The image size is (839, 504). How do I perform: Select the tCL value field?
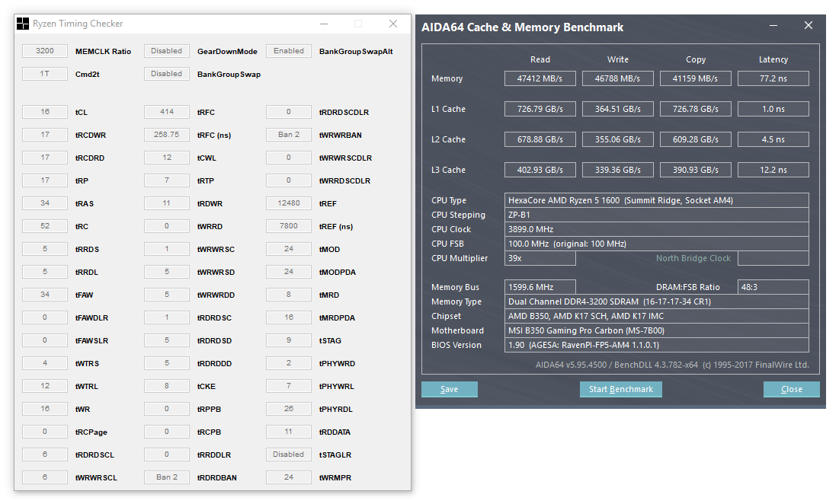[x=45, y=112]
